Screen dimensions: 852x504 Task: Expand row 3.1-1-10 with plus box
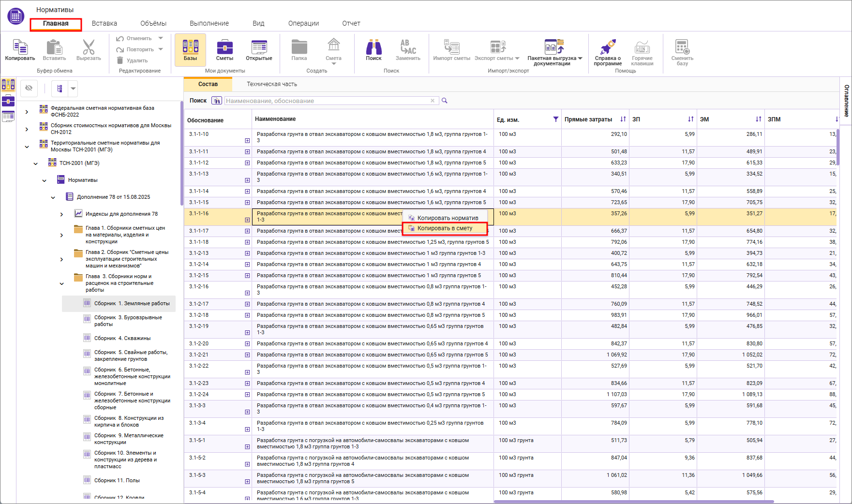coord(247,141)
